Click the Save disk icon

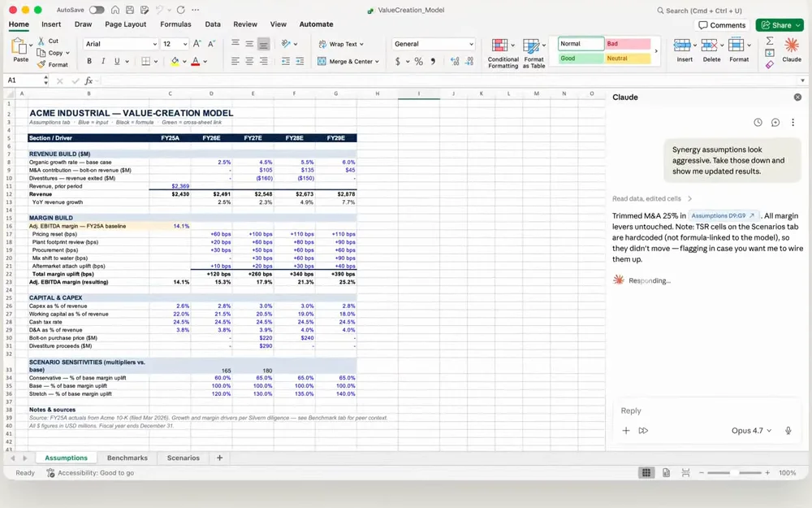[x=129, y=10]
